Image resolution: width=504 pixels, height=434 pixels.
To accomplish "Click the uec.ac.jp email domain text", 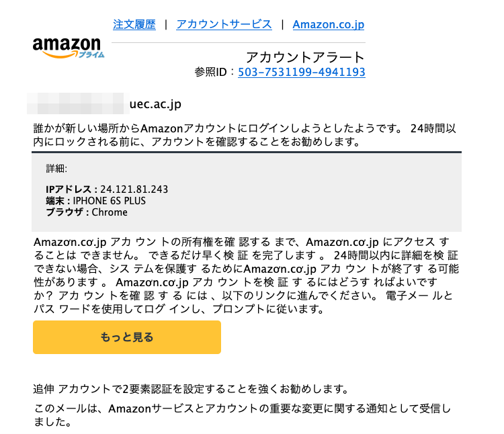I will point(155,104).
